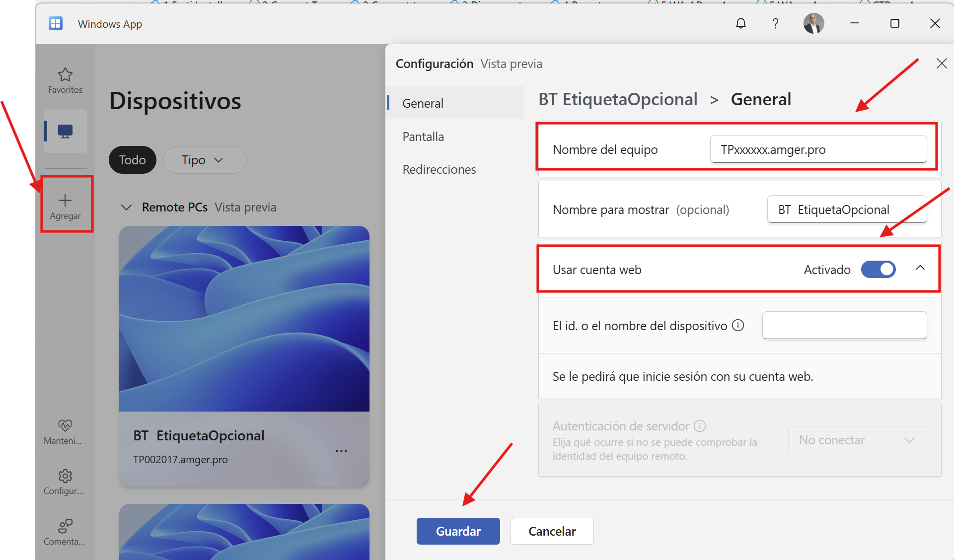
Task: Open the Tipo filter dropdown
Action: [205, 160]
